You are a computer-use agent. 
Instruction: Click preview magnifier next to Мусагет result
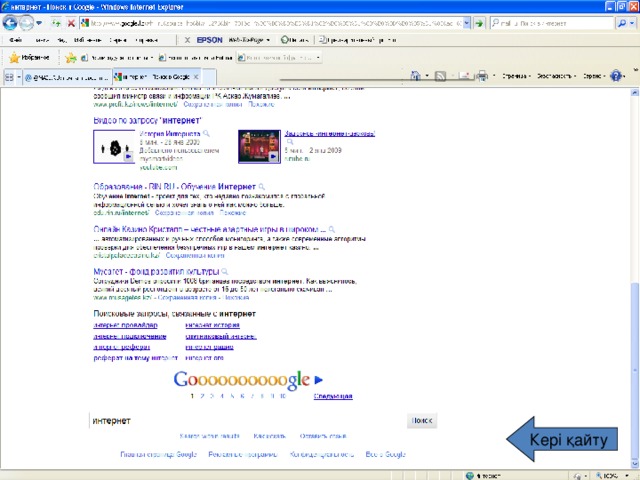[225, 272]
